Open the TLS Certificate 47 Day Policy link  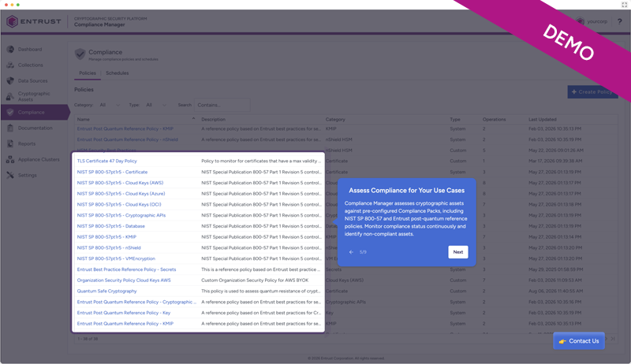(x=107, y=161)
